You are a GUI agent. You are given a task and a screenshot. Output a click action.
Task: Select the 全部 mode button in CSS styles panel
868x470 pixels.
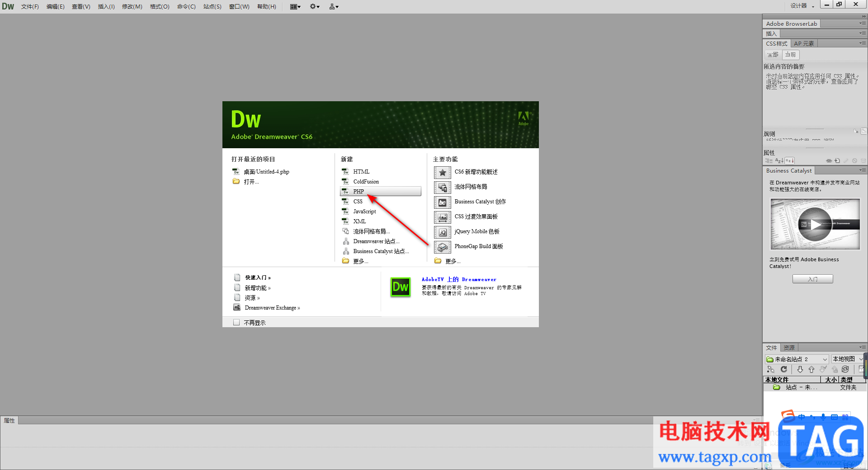[x=773, y=55]
